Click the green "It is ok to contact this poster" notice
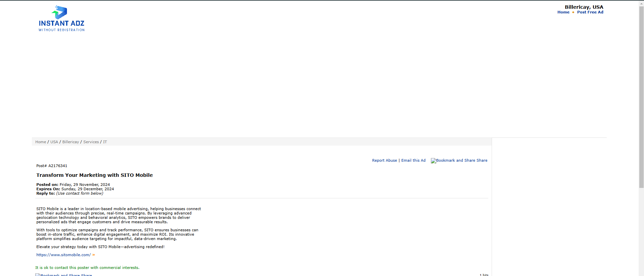Screen dimensions: 644x276 (87, 268)
